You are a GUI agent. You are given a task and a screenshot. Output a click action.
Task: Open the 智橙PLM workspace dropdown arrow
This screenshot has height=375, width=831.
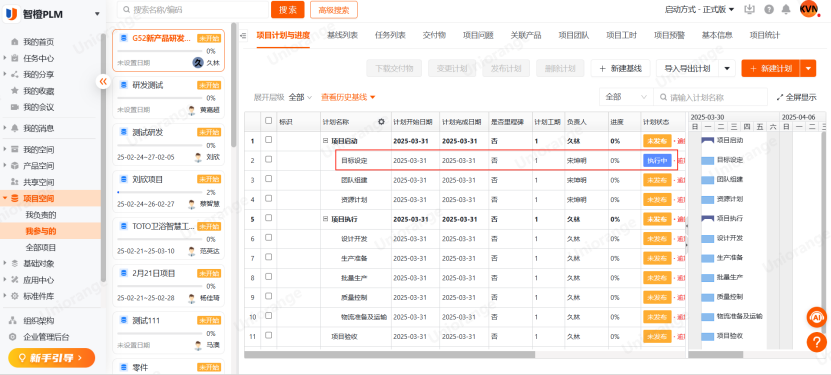96,14
